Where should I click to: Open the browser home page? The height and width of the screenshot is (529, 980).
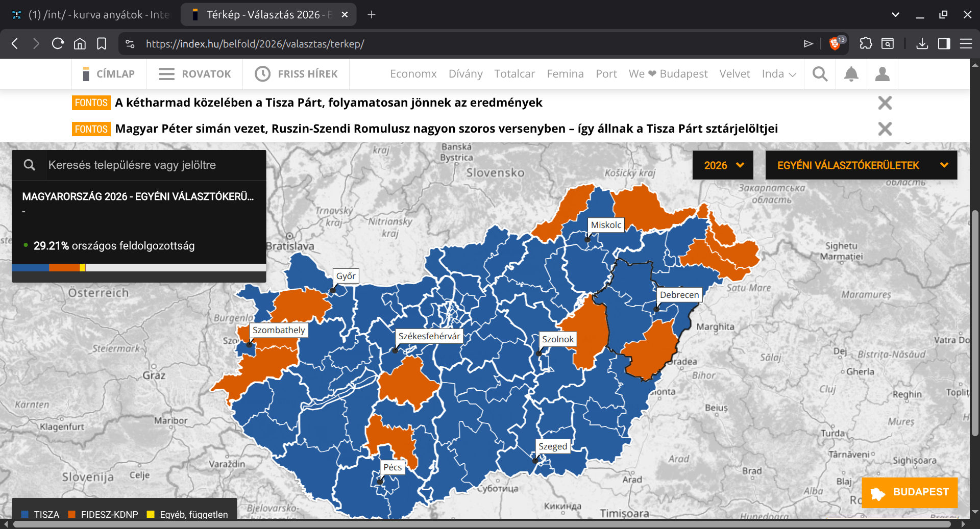80,44
